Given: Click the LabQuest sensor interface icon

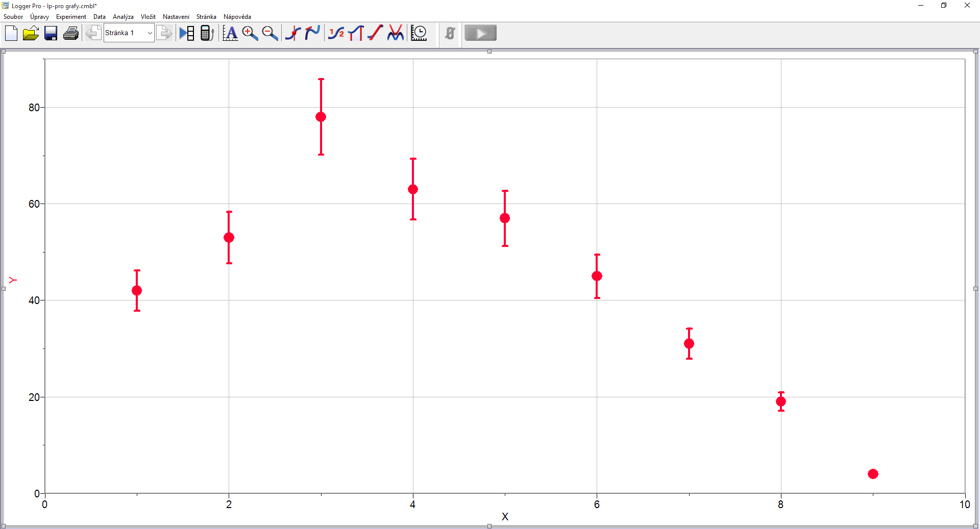Looking at the screenshot, I should [207, 33].
